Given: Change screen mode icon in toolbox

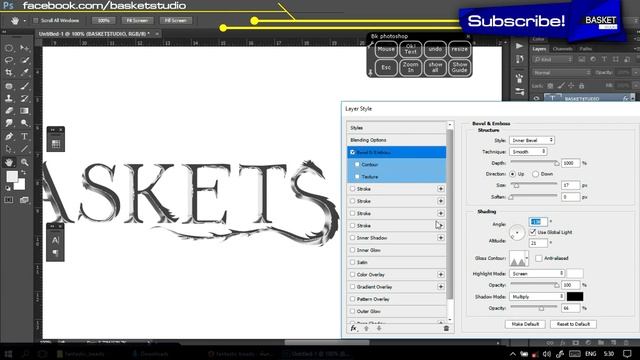Looking at the screenshot, I should tap(24, 200).
